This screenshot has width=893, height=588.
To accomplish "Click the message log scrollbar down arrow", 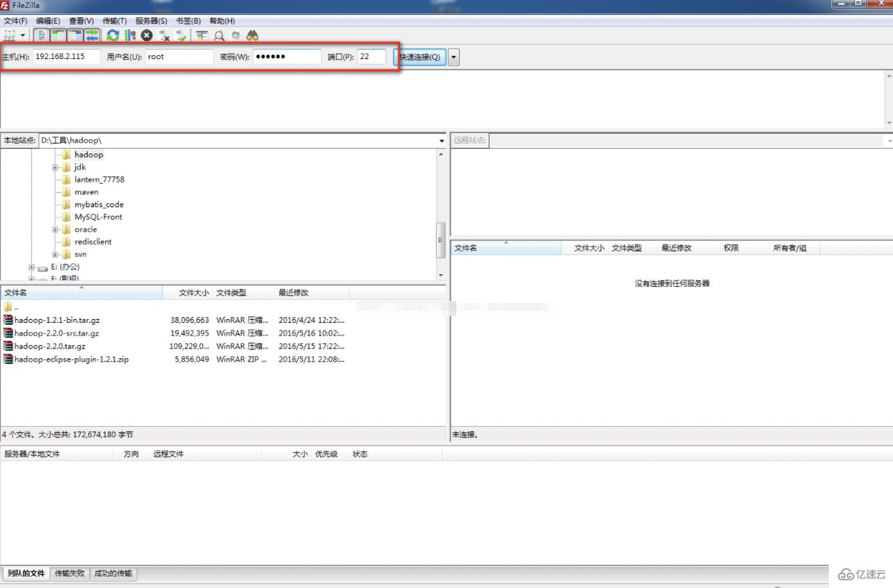I will click(x=889, y=123).
